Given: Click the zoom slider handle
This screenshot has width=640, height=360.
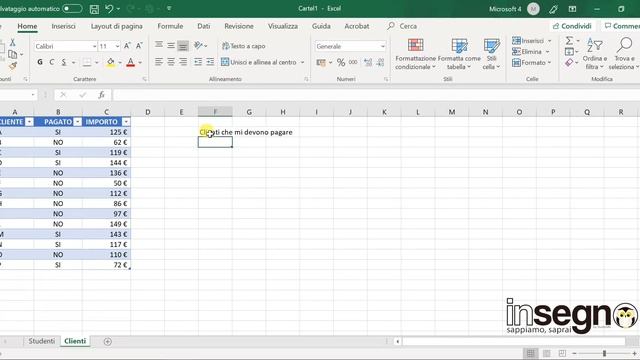Looking at the screenshot, I should click(604, 353).
